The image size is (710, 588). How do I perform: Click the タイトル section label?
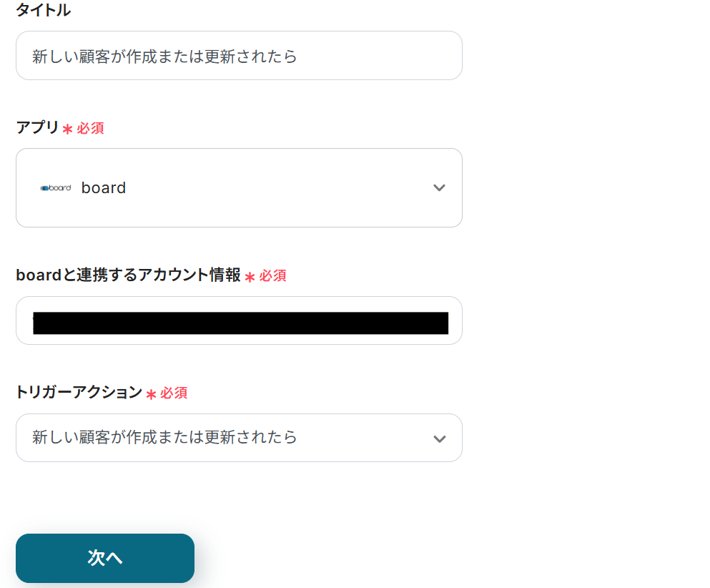(x=43, y=10)
